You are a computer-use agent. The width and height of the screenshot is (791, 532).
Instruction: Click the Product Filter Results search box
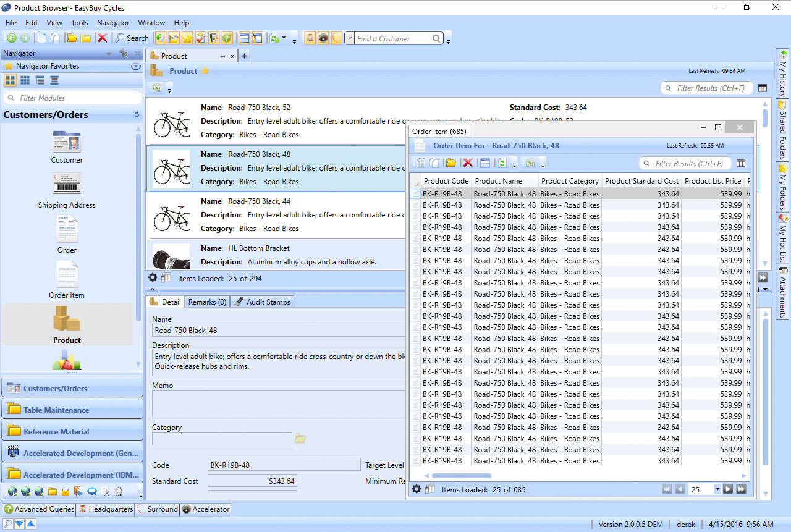tap(707, 88)
